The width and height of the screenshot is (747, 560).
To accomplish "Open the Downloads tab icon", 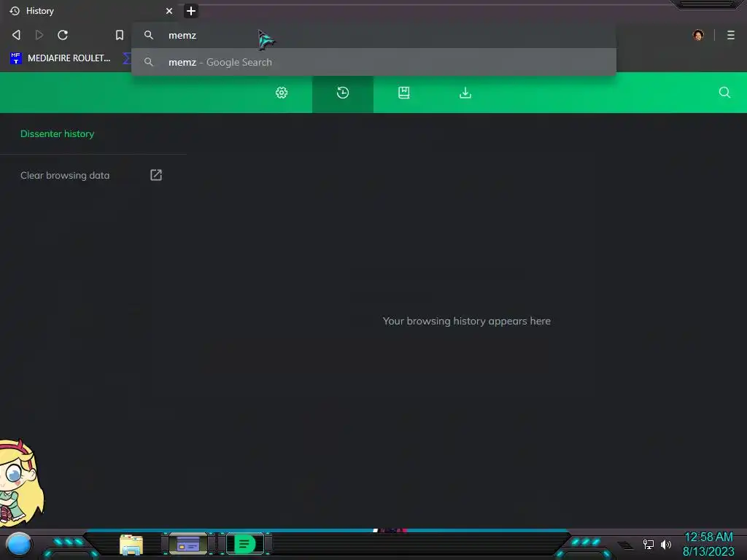I will 465,93.
